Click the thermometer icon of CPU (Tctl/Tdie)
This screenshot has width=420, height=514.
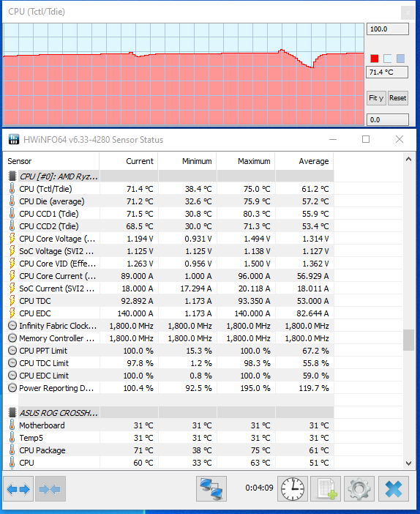(x=12, y=189)
